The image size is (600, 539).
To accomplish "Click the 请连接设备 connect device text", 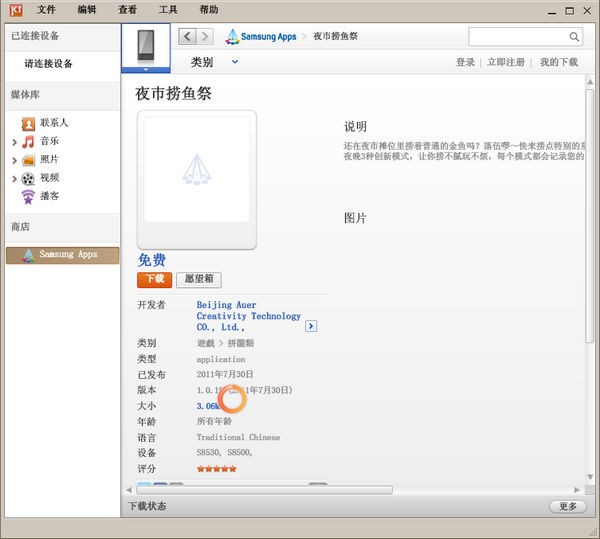I will [x=49, y=64].
